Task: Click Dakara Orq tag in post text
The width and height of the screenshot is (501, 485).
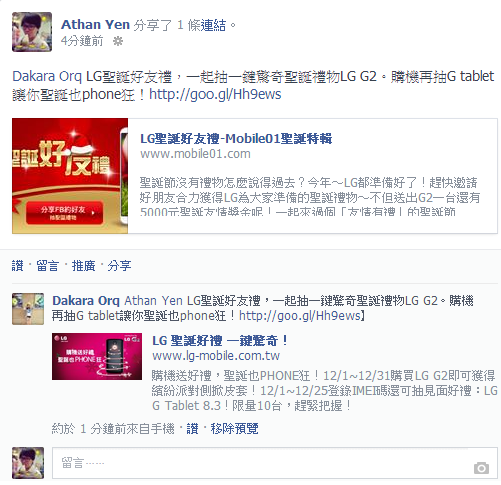Action: pos(47,77)
